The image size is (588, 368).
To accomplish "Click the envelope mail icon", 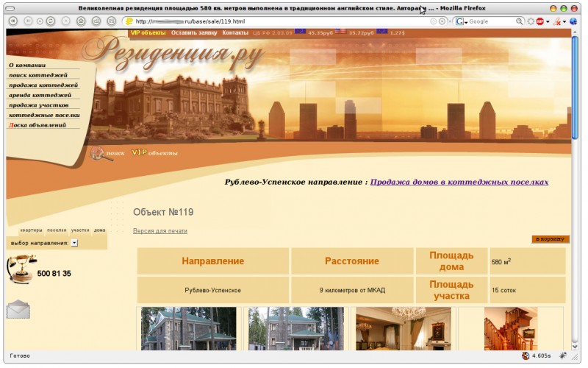I will (18, 310).
